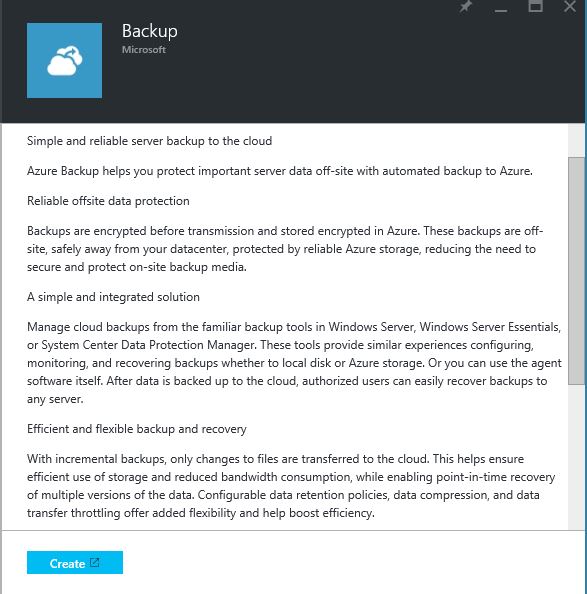Close the Backup blade
Viewport: 587px width, 594px height.
tap(570, 6)
